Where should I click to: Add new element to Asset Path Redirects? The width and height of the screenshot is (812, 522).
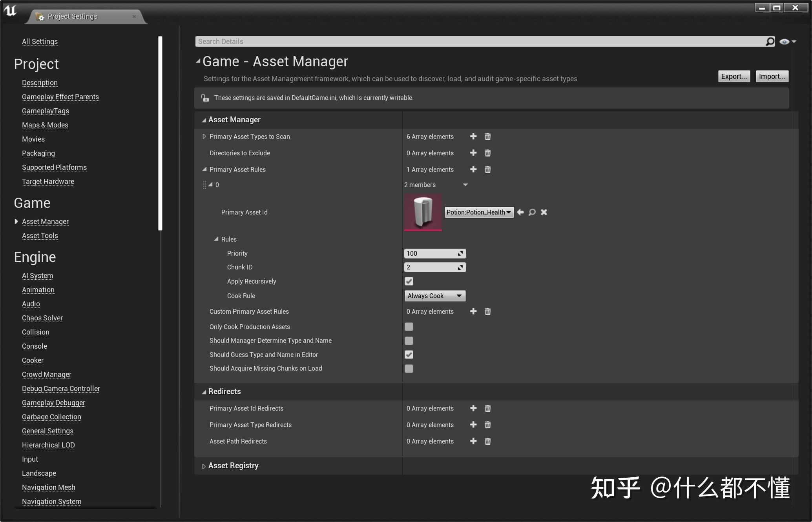pyautogui.click(x=473, y=441)
